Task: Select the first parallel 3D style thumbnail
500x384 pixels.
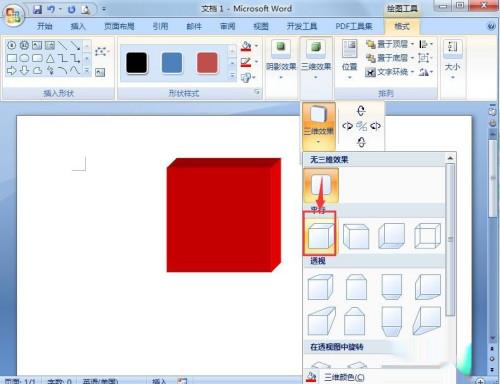Action: pyautogui.click(x=320, y=236)
